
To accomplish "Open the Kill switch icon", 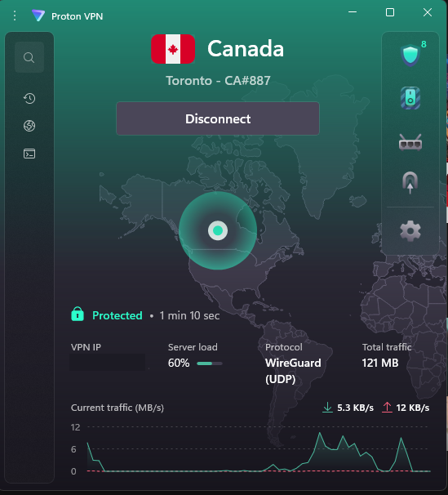I will 410,98.
